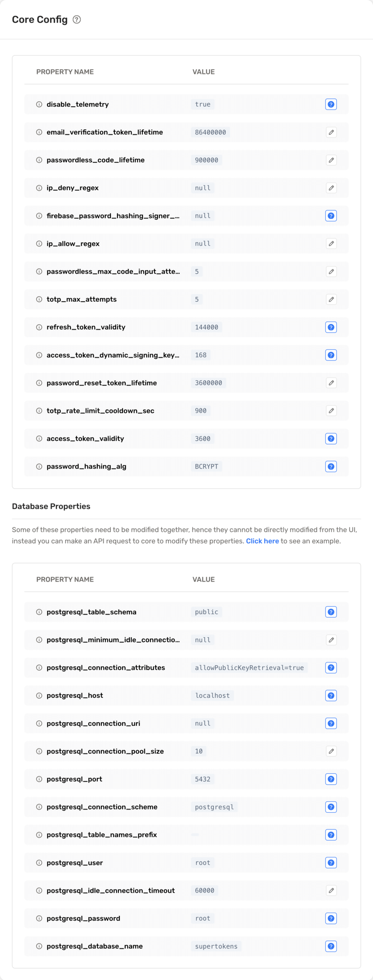Open help for firebase_password_hashing_signer key
The width and height of the screenshot is (373, 980).
(331, 216)
